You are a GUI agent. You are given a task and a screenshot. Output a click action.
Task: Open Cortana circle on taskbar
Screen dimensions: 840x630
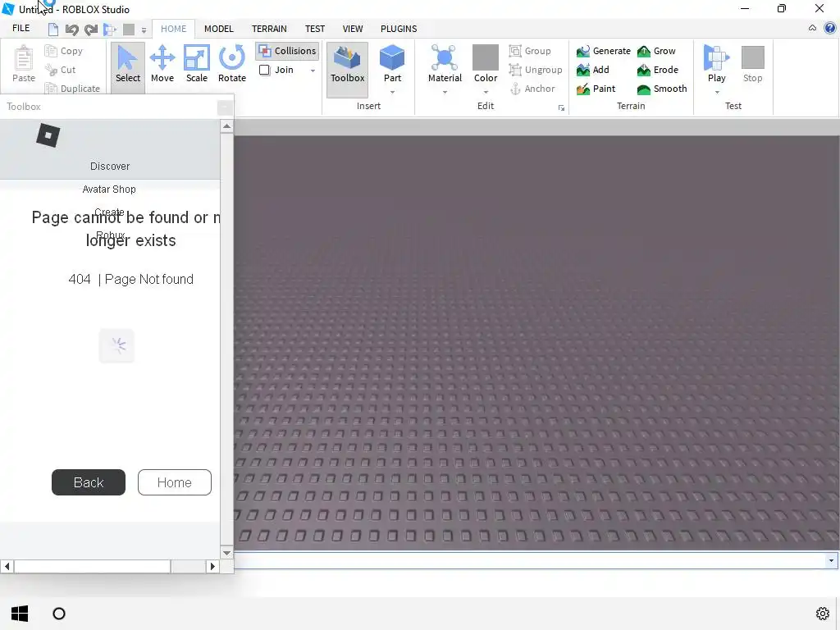(59, 614)
